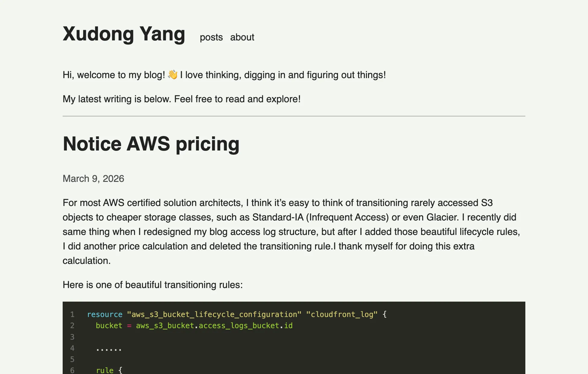
Task: Click the "My latest writing is below" sentence
Action: coord(181,99)
